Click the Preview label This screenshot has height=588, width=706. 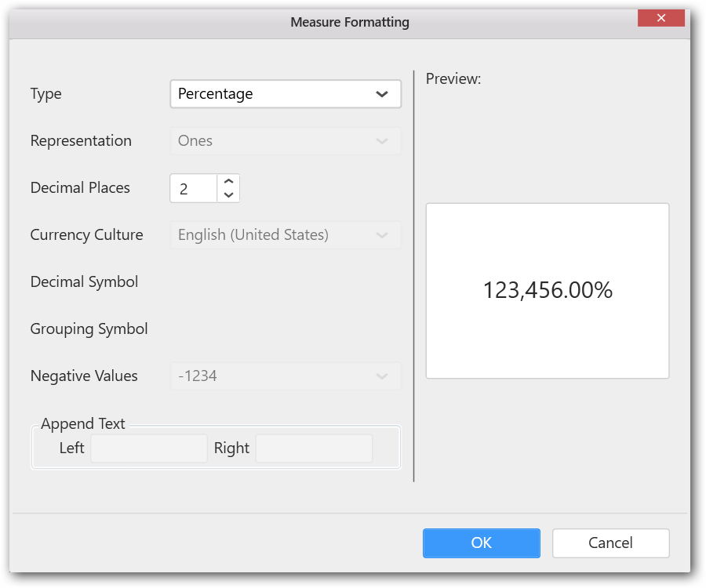click(453, 79)
